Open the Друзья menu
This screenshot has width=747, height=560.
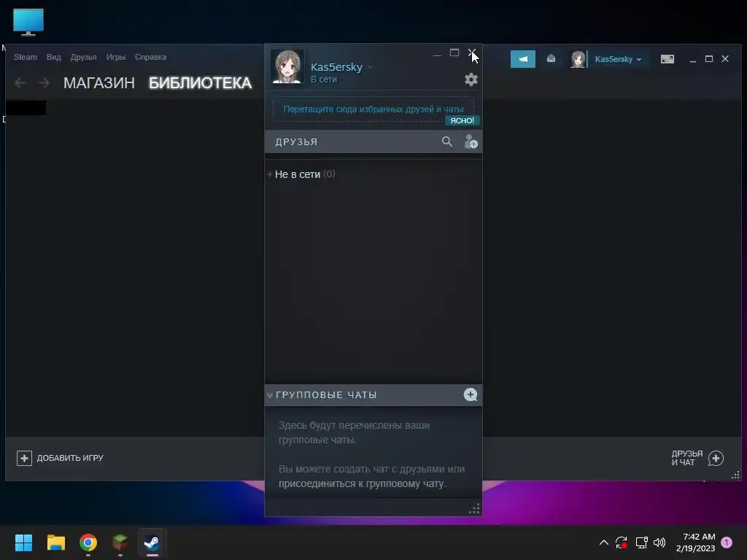click(x=83, y=57)
